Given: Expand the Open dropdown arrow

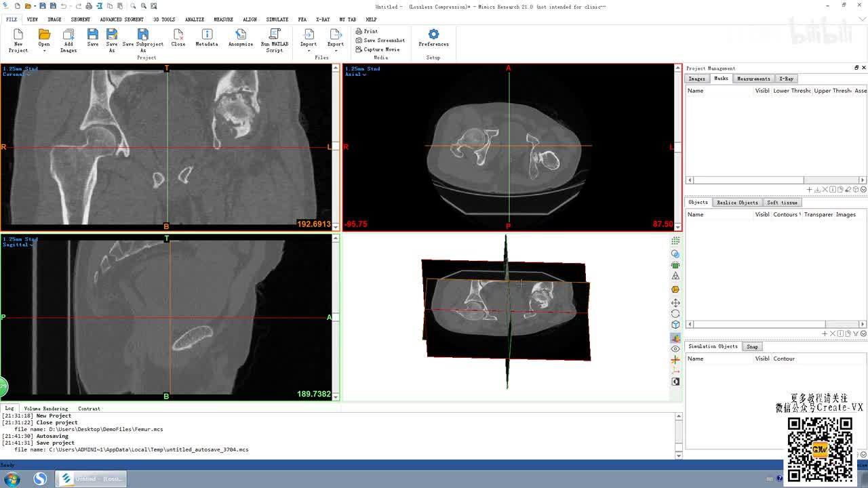Looking at the screenshot, I should 44,51.
